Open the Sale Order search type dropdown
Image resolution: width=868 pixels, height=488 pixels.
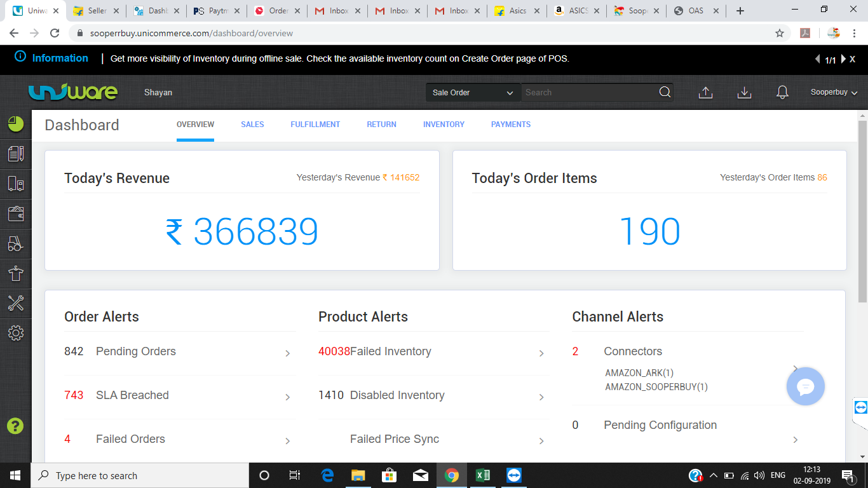point(473,93)
